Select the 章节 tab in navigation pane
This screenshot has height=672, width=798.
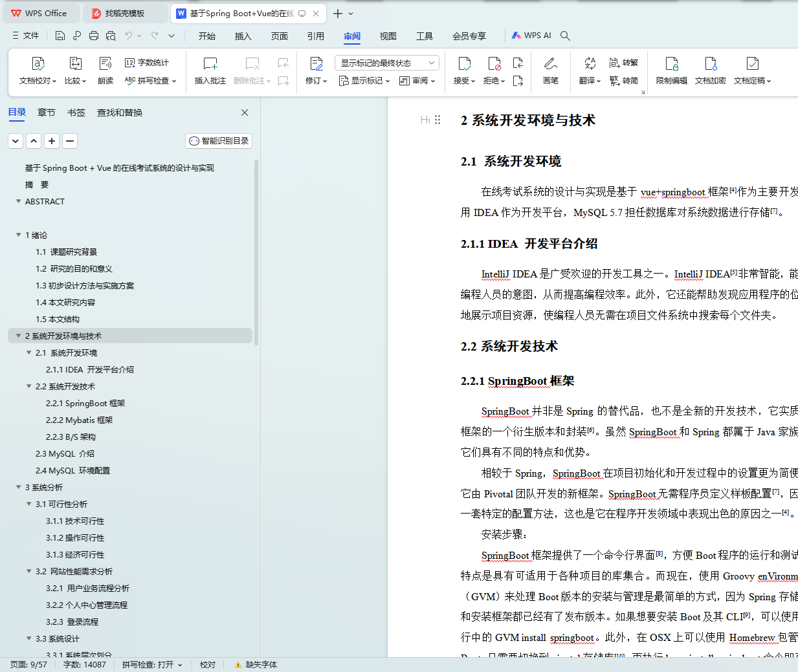click(47, 113)
